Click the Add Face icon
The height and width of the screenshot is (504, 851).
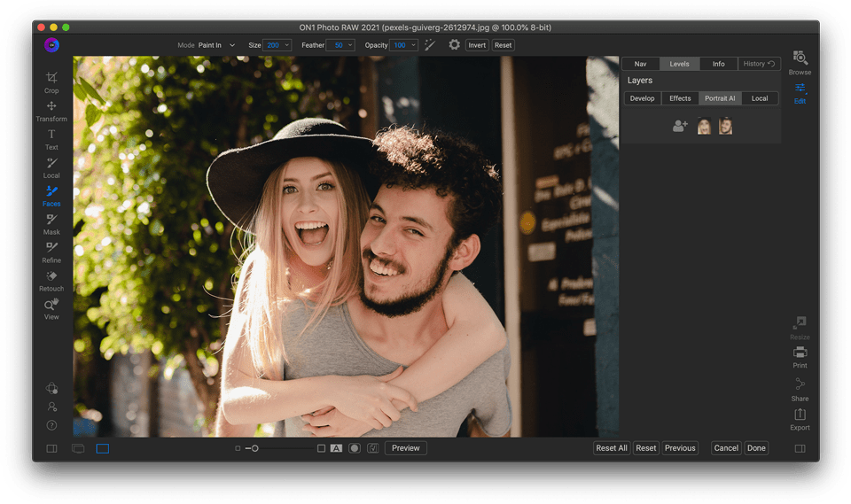pyautogui.click(x=680, y=126)
